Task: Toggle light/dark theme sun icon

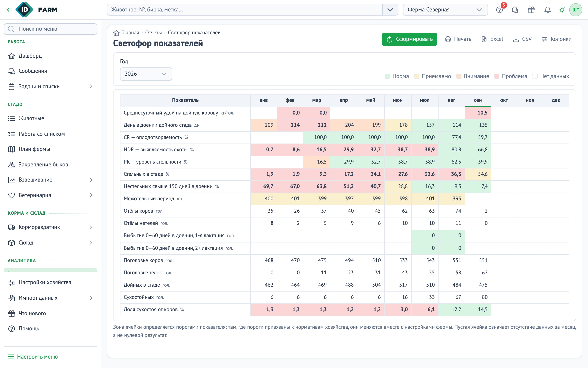Action: coord(562,10)
